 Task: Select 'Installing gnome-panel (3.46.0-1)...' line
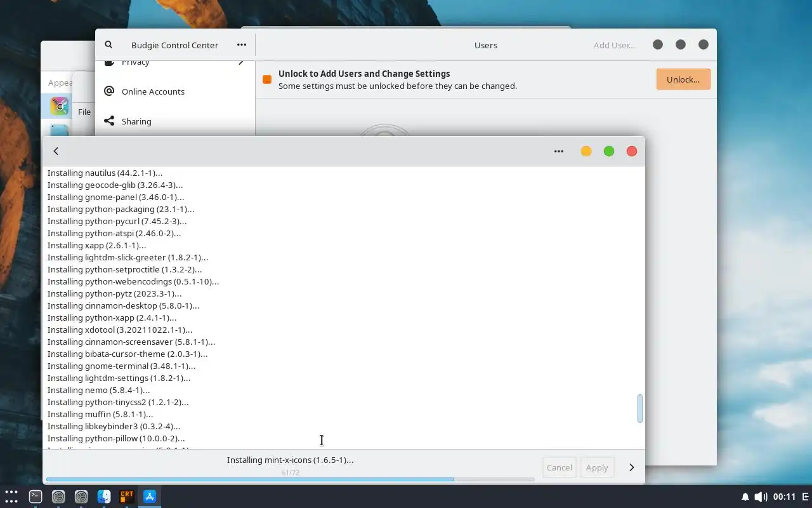tap(115, 197)
